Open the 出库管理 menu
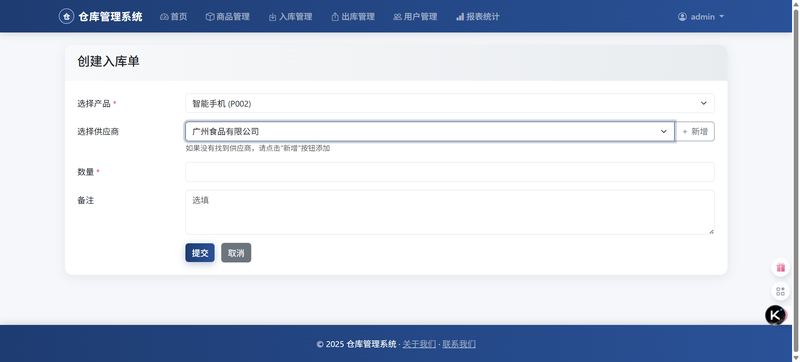This screenshot has height=362, width=800. coord(353,17)
